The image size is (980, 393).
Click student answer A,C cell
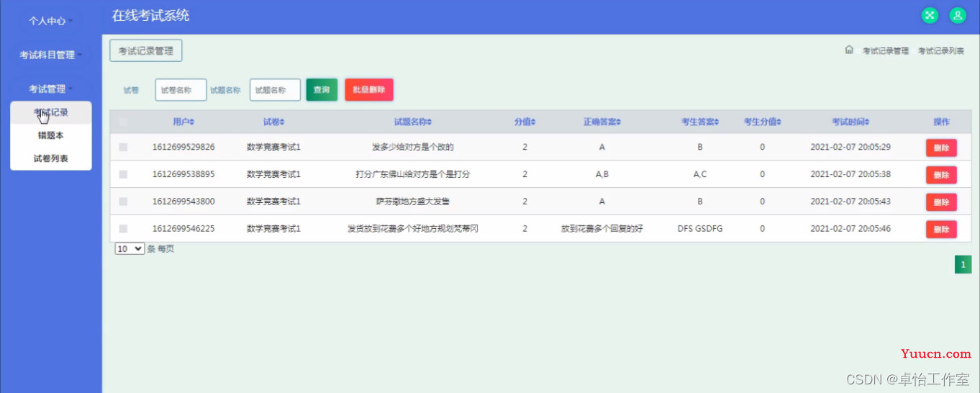(700, 174)
